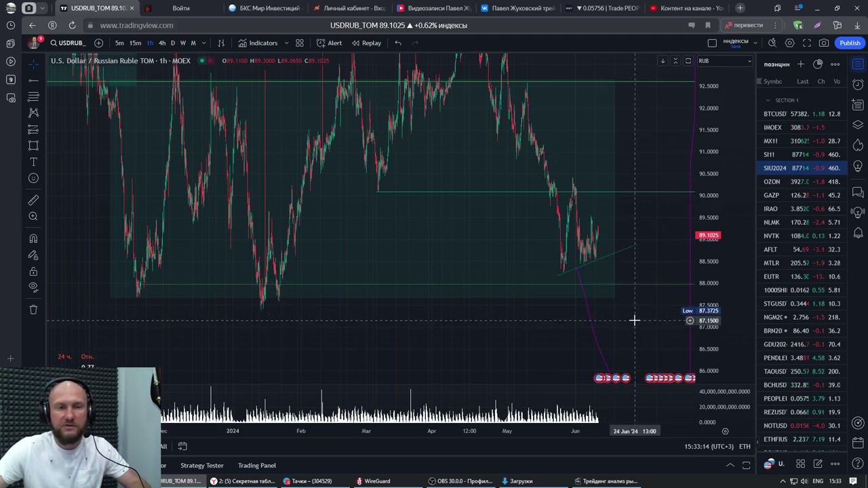
Task: Click the 89.1025 price label on the scale
Action: pos(708,236)
